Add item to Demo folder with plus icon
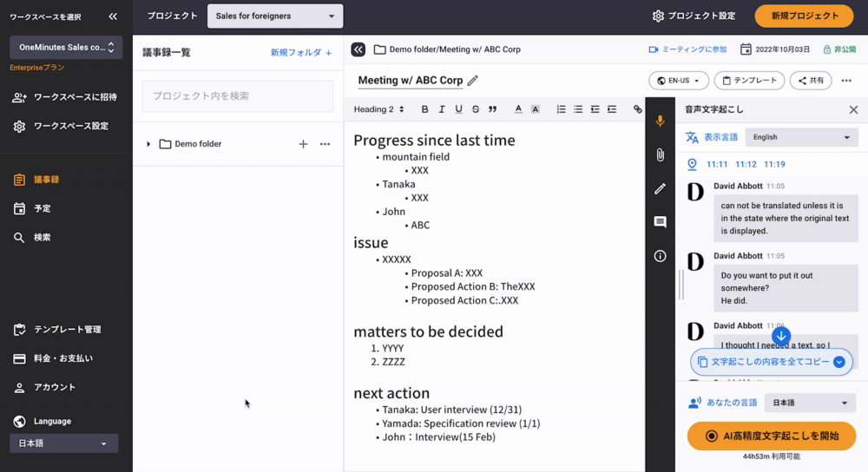 [x=303, y=144]
